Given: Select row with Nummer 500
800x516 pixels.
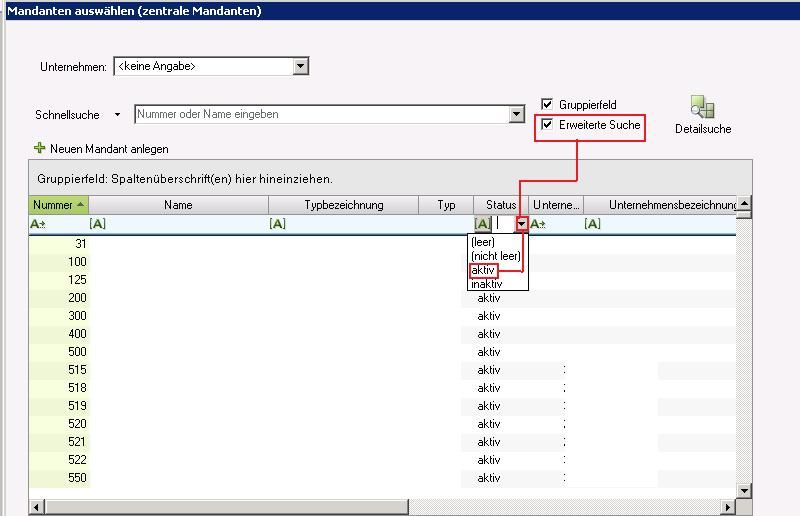Looking at the screenshot, I should [x=382, y=352].
